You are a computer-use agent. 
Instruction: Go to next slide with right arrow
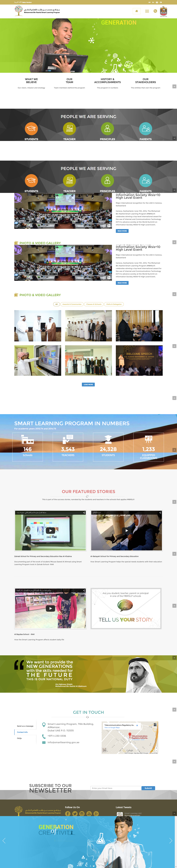[x=171, y=841]
